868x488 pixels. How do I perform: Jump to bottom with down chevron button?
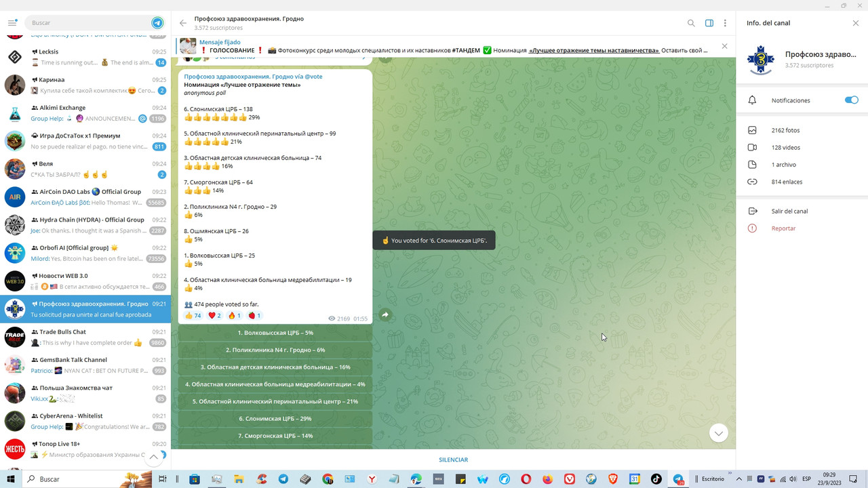tap(719, 432)
